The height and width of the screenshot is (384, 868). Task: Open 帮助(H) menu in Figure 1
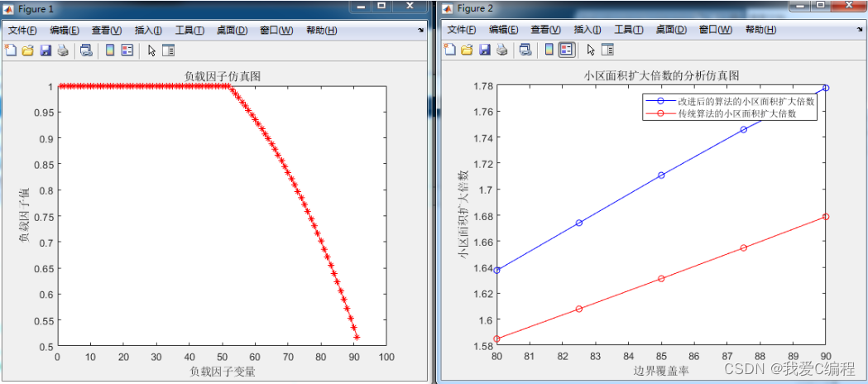tap(322, 31)
